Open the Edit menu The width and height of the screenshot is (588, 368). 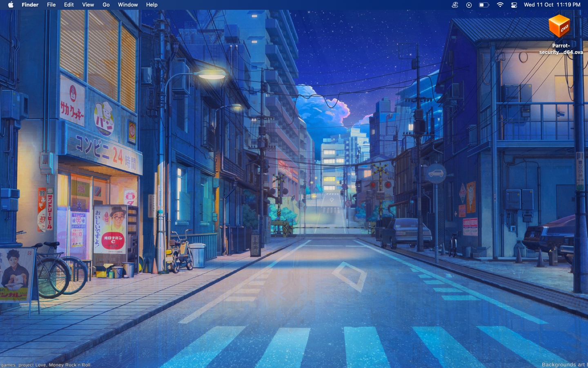pos(69,5)
